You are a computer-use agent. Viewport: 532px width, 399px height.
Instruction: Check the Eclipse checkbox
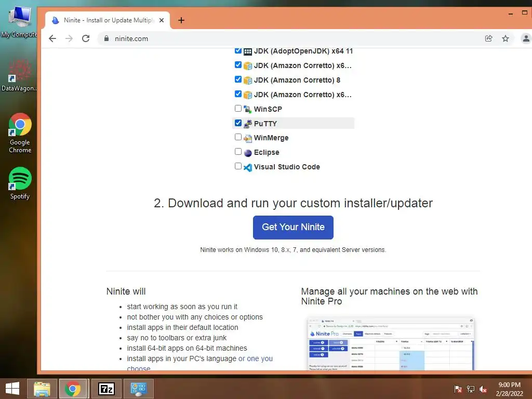pyautogui.click(x=238, y=152)
